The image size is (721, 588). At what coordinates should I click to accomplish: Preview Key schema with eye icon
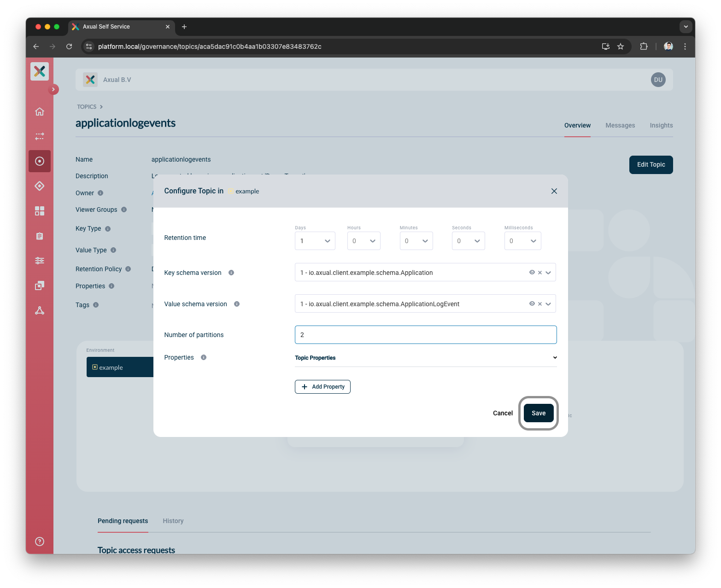(x=532, y=273)
